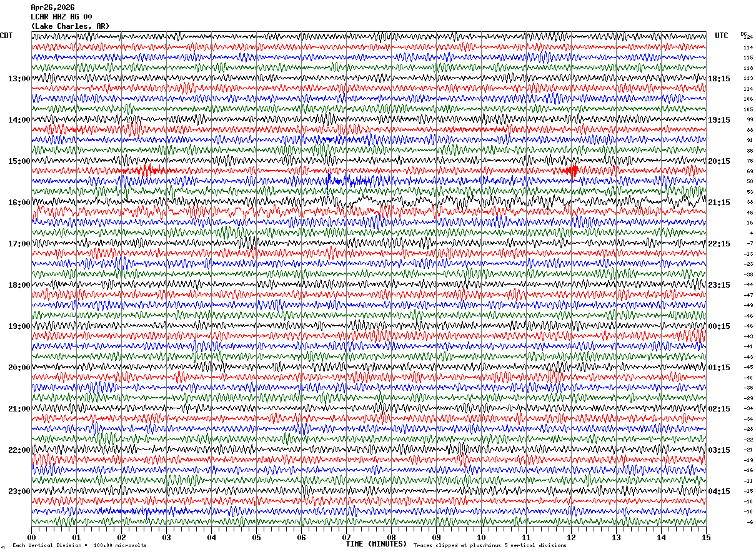The height and width of the screenshot is (554, 756).
Task: Click minute "12" on the bottom time axis
Action: 571,537
